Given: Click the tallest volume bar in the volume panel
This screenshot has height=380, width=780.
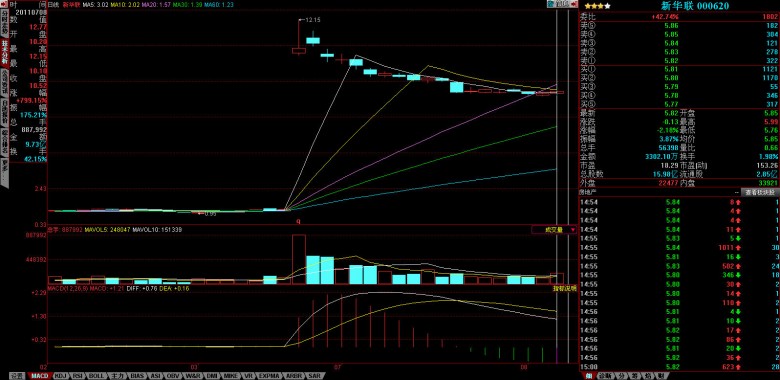Looking at the screenshot, I should 298,259.
